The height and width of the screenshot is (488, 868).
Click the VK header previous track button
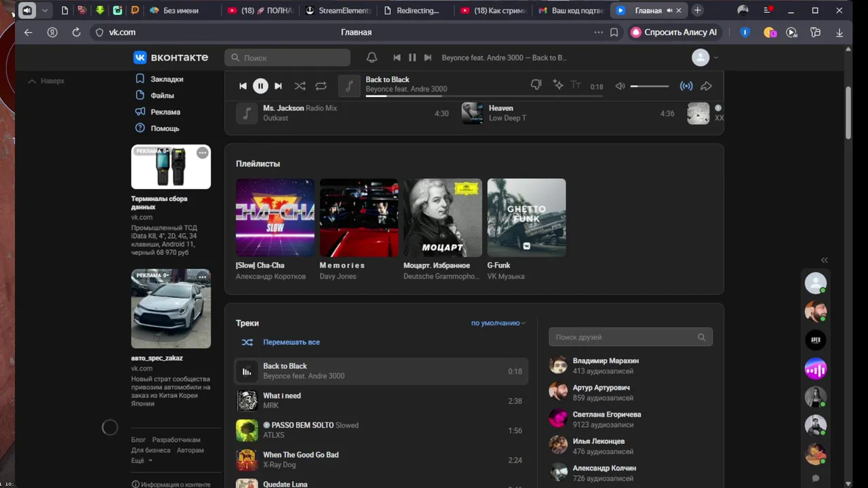[x=397, y=58]
